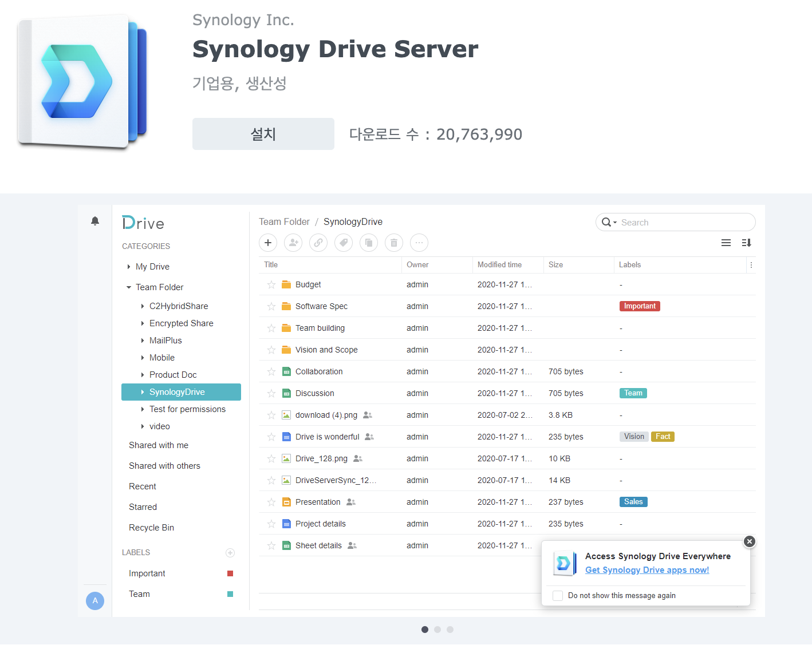Screen dimensions: 812x649
Task: Collapse the Team Folder tree node
Action: (x=129, y=287)
